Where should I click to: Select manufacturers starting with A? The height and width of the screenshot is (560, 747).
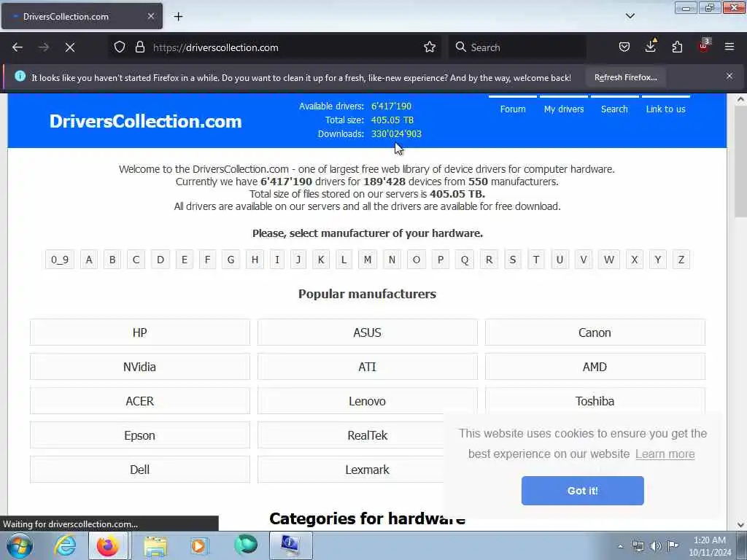89,260
